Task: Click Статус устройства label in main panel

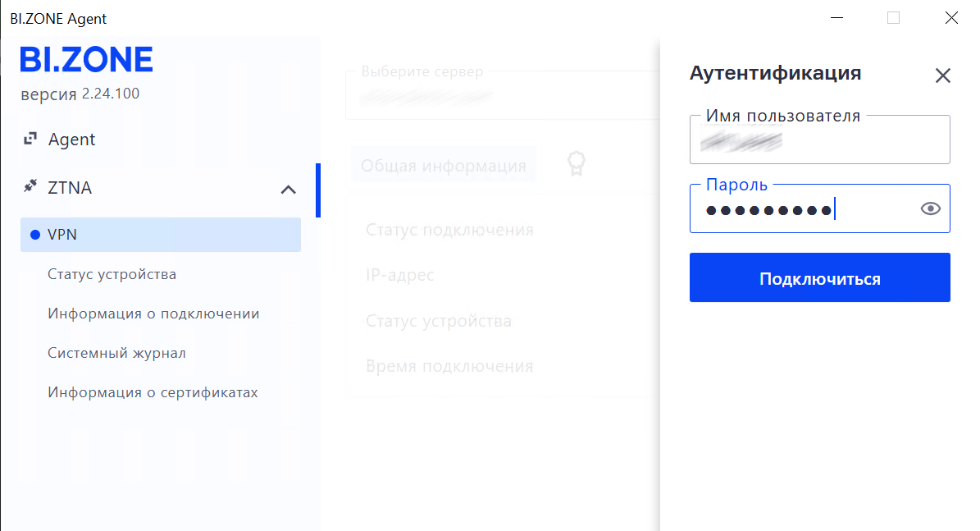Action: [x=439, y=321]
